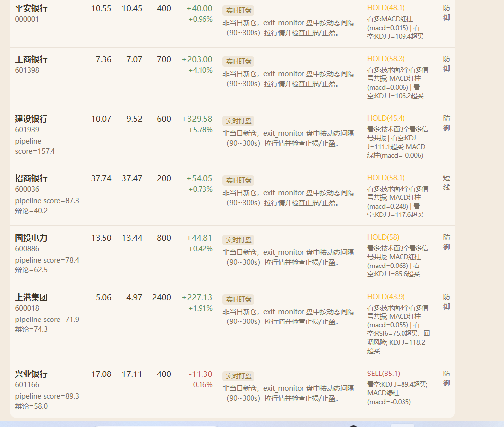Image resolution: width=504 pixels, height=427 pixels.
Task: Click pipeline score=71.9 label
Action: pos(47,320)
